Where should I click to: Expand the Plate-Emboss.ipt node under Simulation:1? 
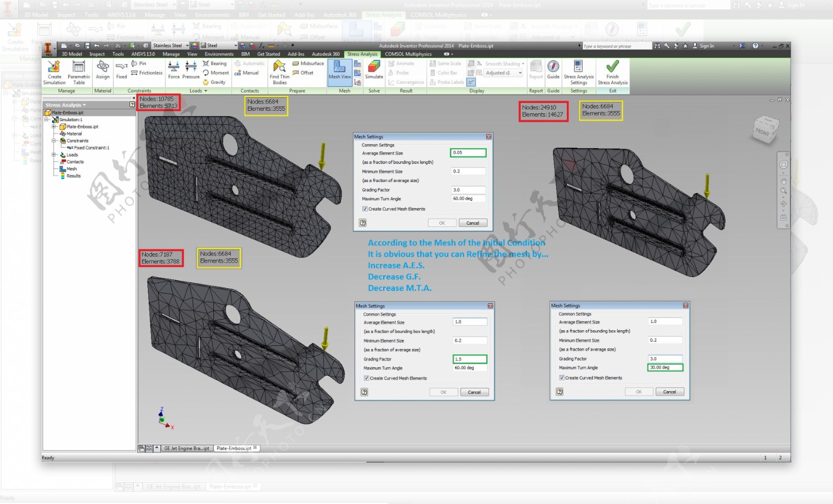tap(54, 126)
